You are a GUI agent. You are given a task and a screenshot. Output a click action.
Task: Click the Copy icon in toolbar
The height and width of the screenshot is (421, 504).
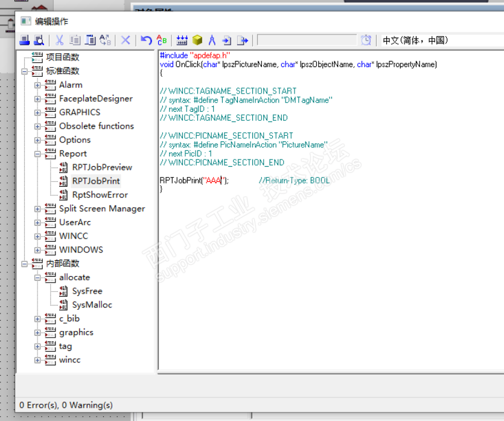tap(75, 40)
